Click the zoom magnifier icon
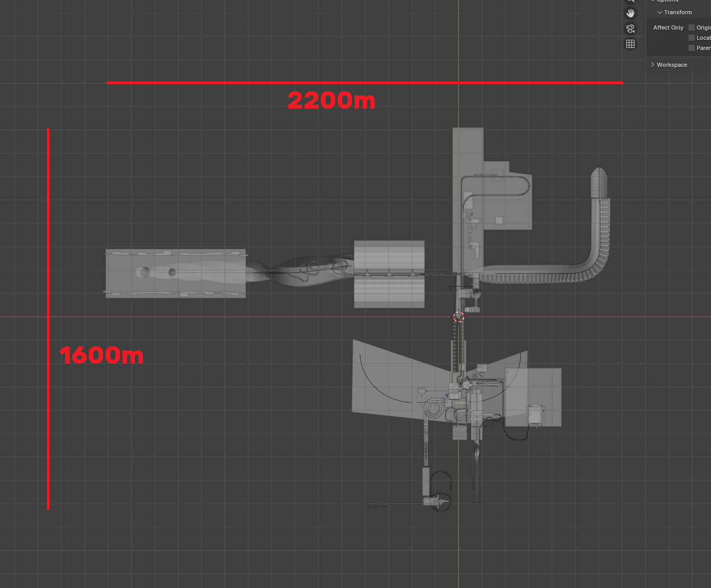This screenshot has height=588, width=711. pos(630,1)
